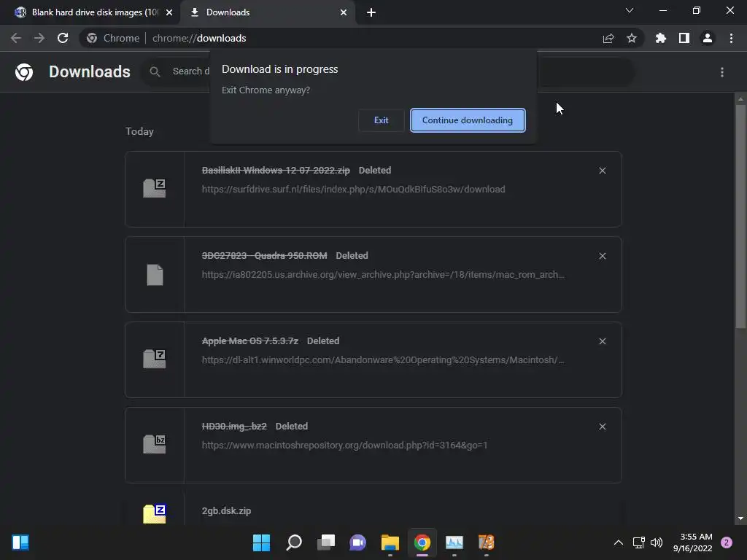The width and height of the screenshot is (747, 560).
Task: Reload the downloads page
Action: click(63, 38)
